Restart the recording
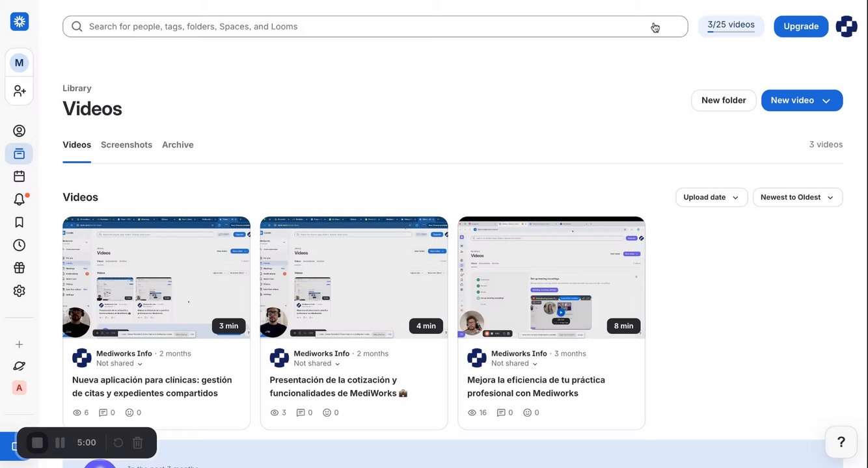The width and height of the screenshot is (868, 468). pyautogui.click(x=118, y=443)
